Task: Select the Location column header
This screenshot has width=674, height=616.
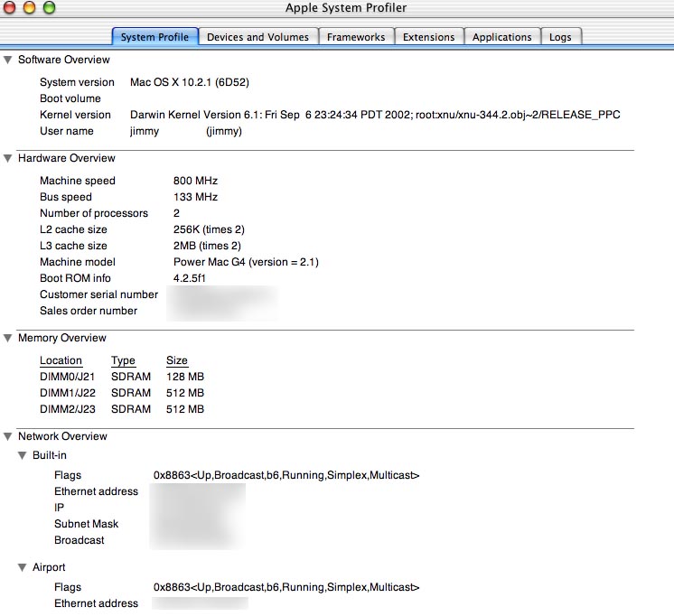Action: tap(61, 360)
